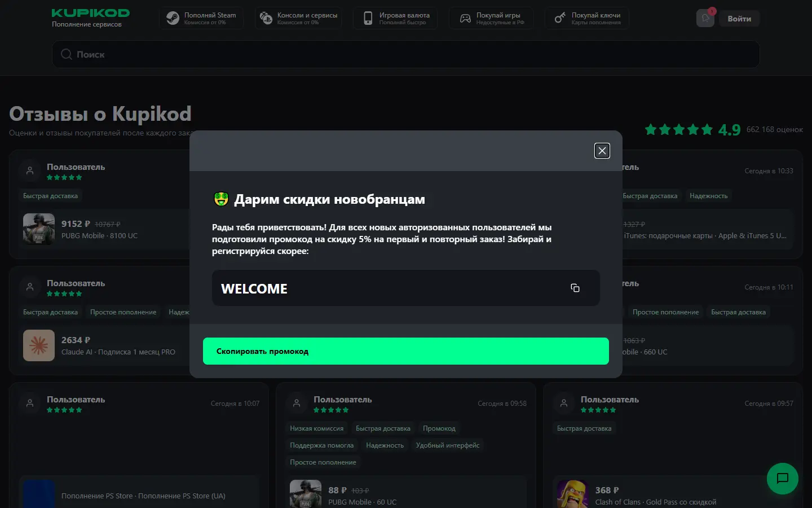The image size is (812, 508).
Task: Click user avatar in the 09:58 review
Action: coord(297,403)
